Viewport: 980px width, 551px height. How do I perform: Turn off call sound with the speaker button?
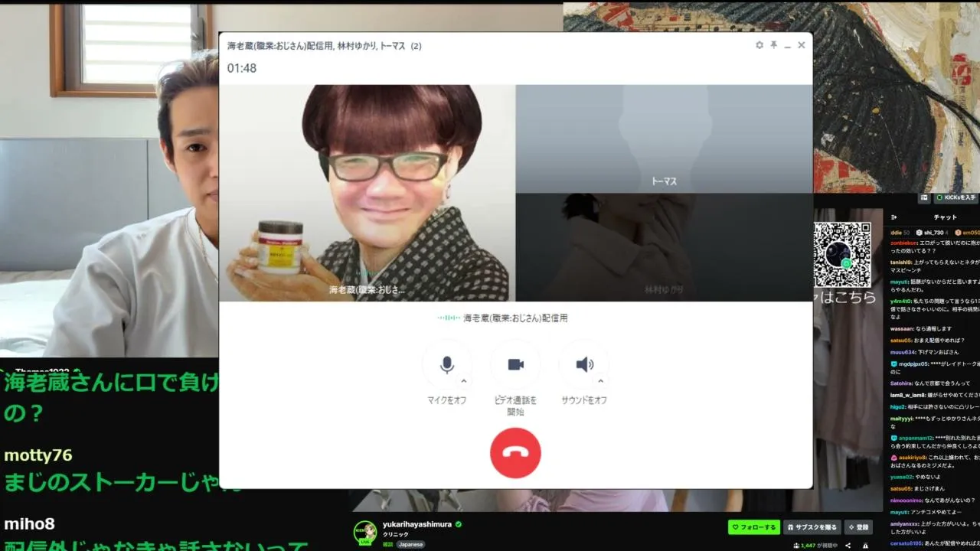point(584,364)
